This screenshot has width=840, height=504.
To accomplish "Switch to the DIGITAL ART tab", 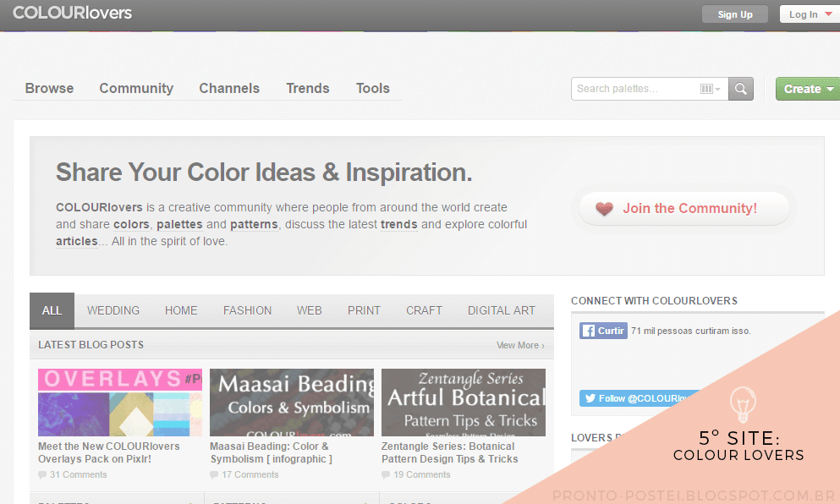I will pyautogui.click(x=502, y=310).
